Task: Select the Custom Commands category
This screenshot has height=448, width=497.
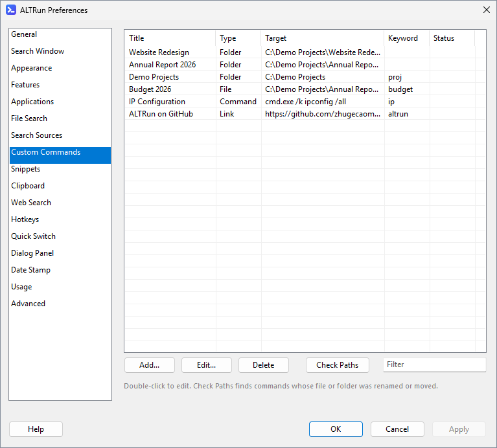Action: 60,155
